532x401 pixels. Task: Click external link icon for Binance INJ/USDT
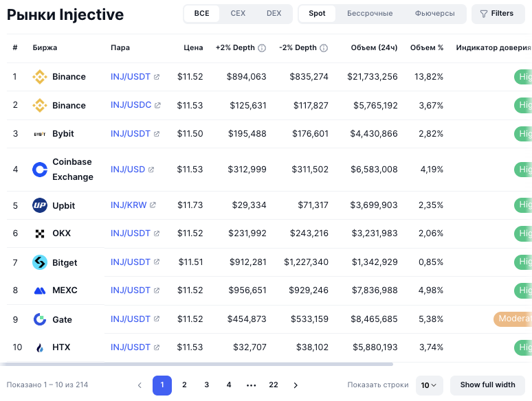[157, 77]
